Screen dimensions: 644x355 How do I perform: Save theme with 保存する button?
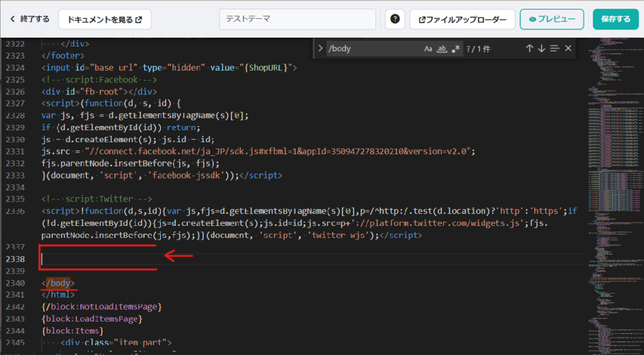coord(615,20)
